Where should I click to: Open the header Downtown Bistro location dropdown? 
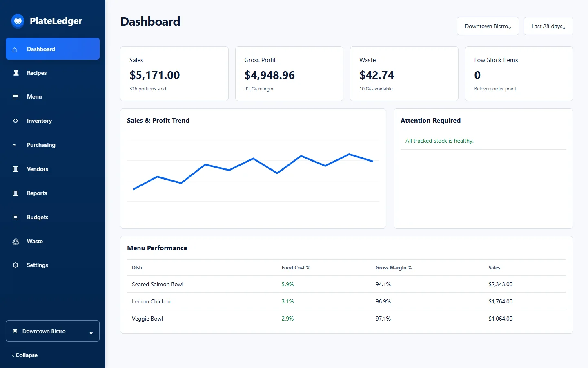(488, 26)
